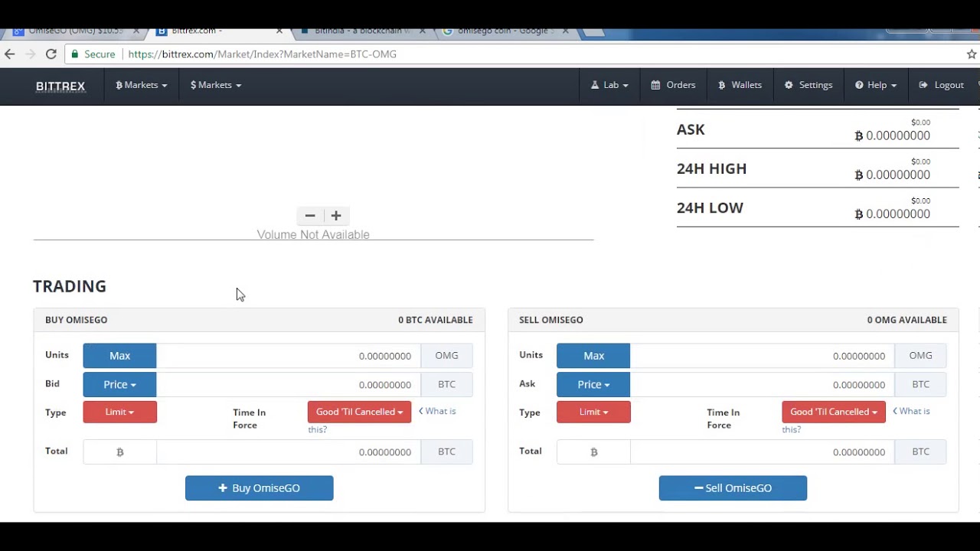The image size is (980, 551).
Task: Open the sell order Limit type dropdown
Action: click(x=593, y=412)
